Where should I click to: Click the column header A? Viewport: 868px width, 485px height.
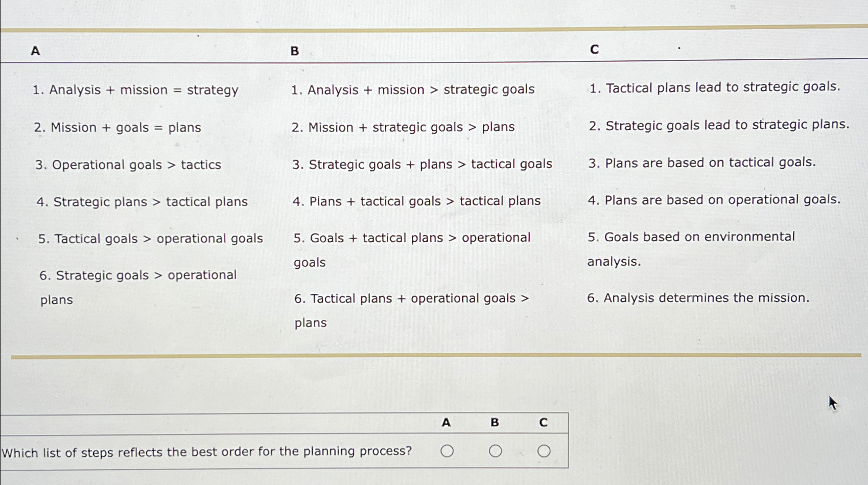click(x=35, y=51)
